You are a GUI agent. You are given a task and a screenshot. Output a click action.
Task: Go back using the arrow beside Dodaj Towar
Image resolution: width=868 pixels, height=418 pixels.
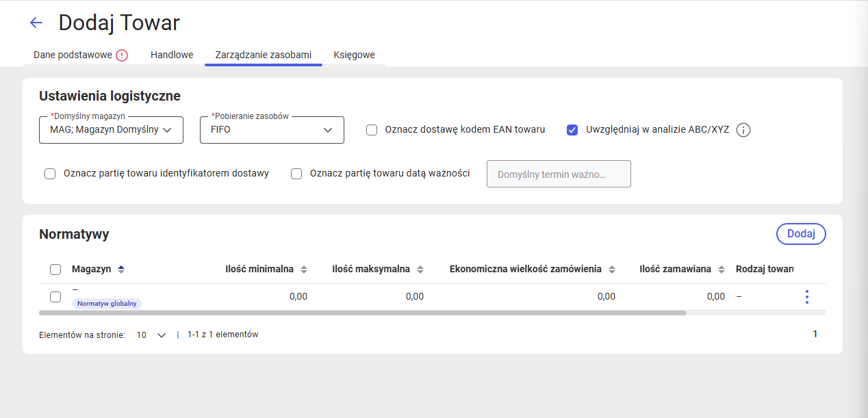[x=36, y=23]
